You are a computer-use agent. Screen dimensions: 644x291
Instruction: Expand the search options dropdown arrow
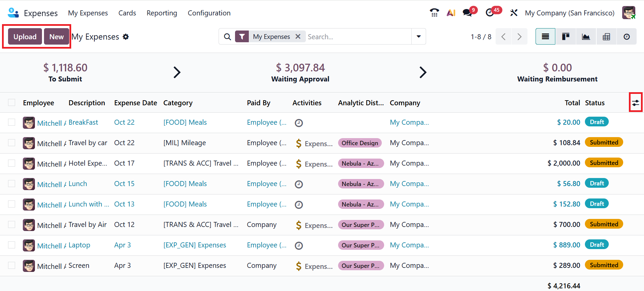pyautogui.click(x=418, y=37)
